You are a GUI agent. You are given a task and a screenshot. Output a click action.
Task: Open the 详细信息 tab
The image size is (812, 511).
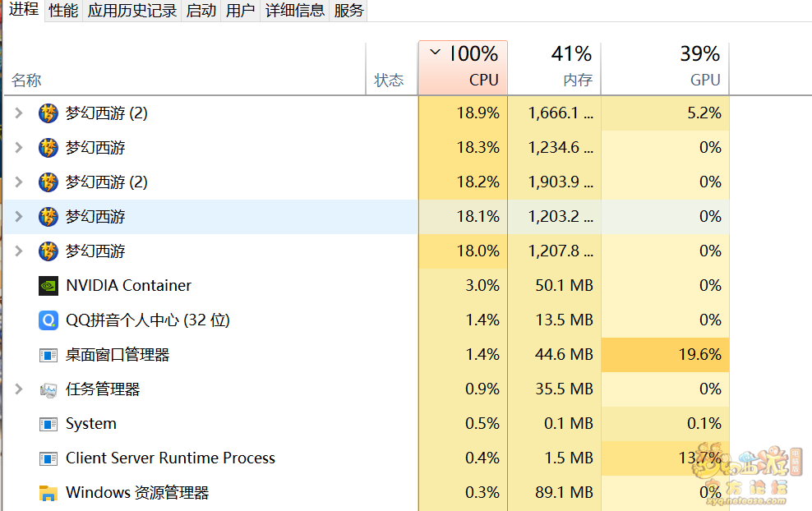pos(294,11)
